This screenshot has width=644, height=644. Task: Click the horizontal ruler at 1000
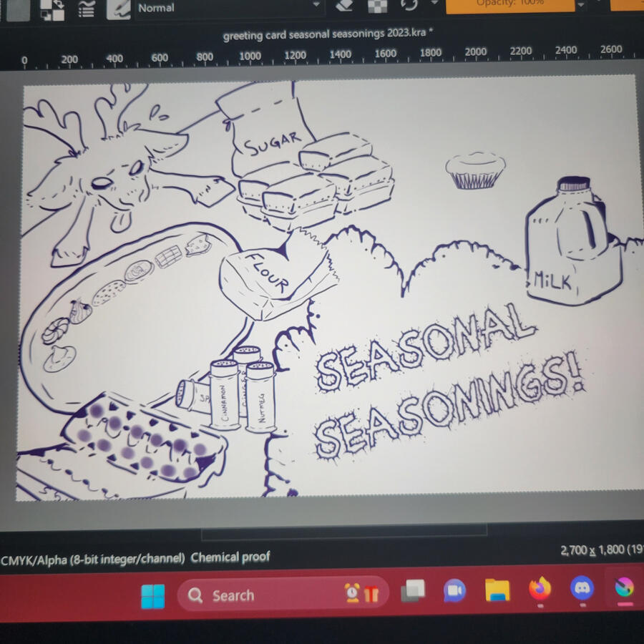tap(250, 56)
